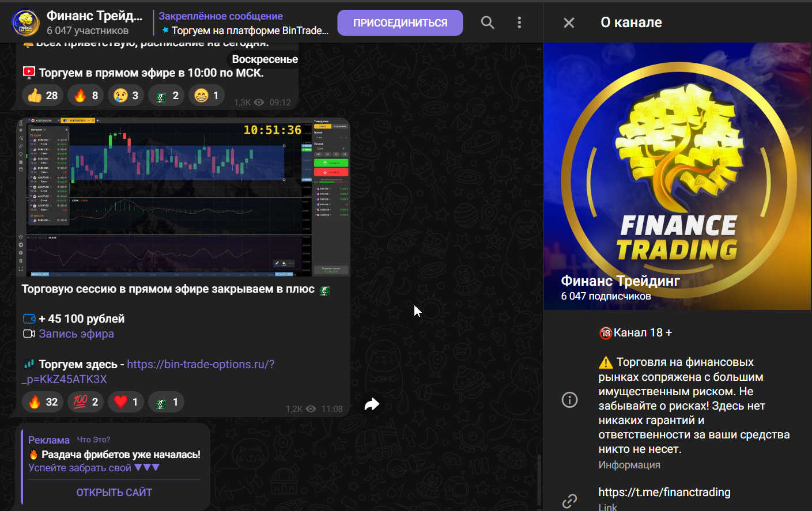The image size is (812, 511).
Task: Click the + 45 100 рублей text
Action: pyautogui.click(x=81, y=319)
